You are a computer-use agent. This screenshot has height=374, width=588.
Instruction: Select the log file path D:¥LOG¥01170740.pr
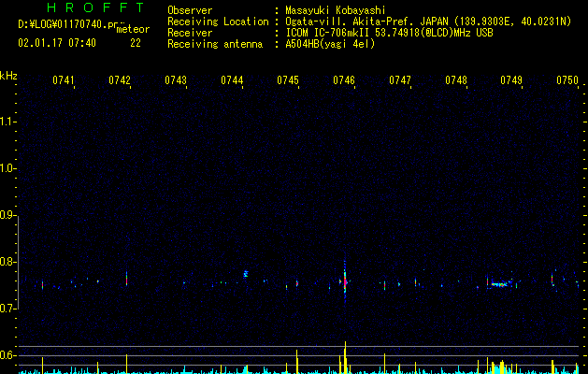click(68, 24)
